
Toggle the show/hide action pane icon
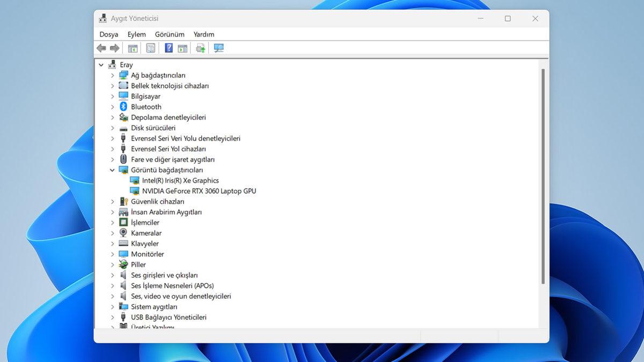(x=182, y=48)
